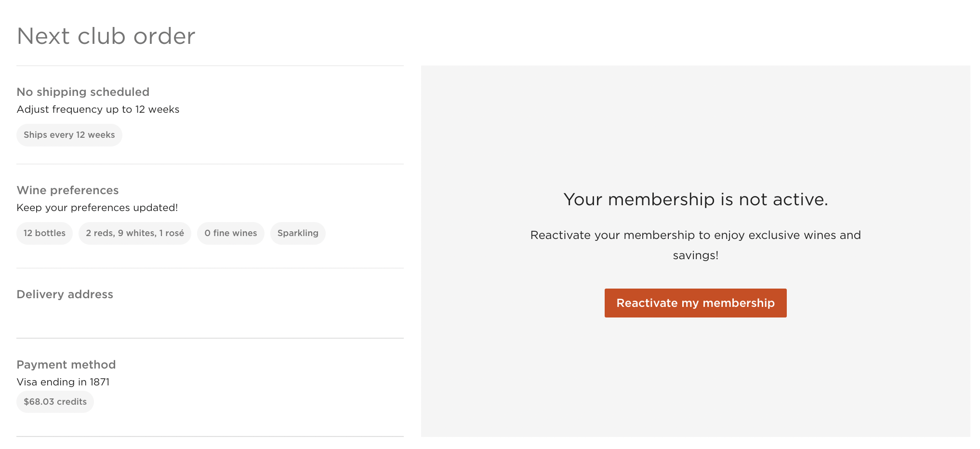The width and height of the screenshot is (980, 449).
Task: Select the Visa ending in 1871 text
Action: coord(63,382)
